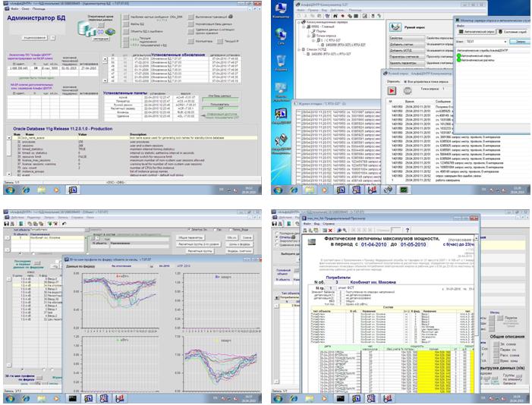Click the 01-04-2010 start date field in report
The width and height of the screenshot is (532, 405).
point(374,244)
